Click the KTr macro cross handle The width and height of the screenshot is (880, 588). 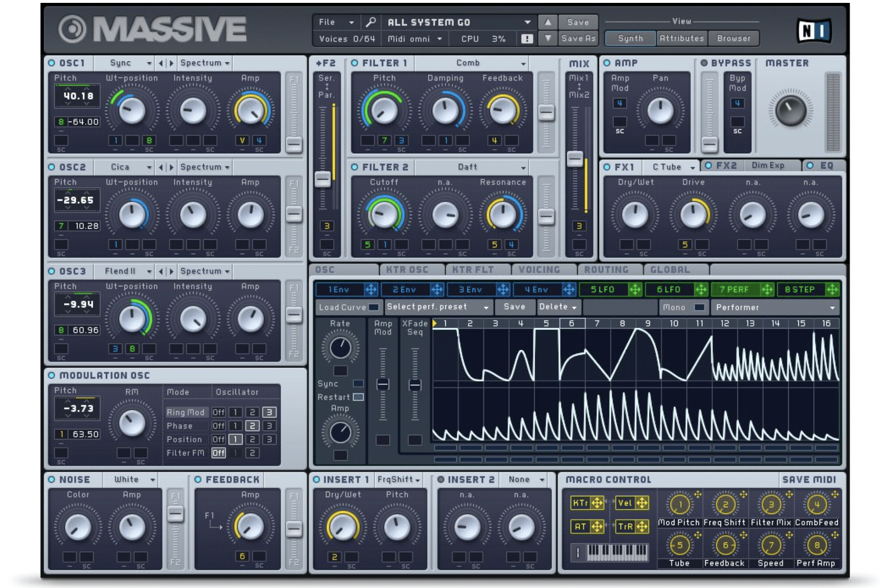(x=597, y=503)
